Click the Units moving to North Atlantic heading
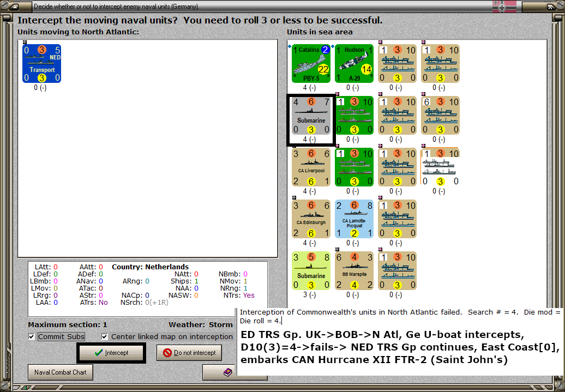 tap(78, 32)
